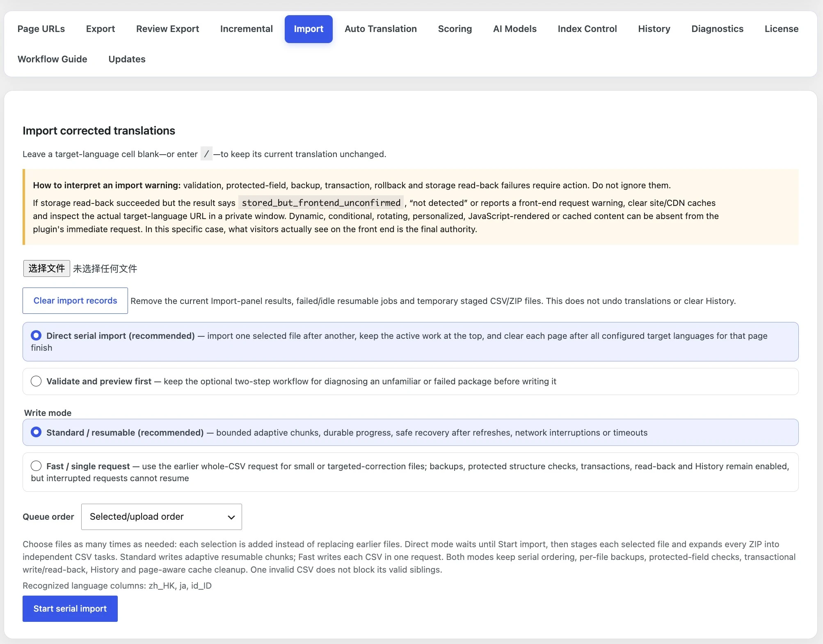
Task: Open the Workflow Guide tab
Action: 53,59
